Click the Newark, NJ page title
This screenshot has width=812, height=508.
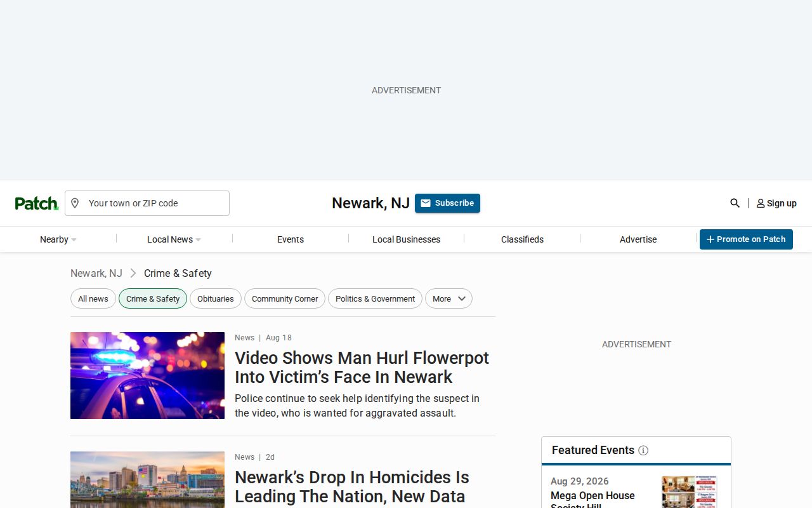(x=370, y=203)
